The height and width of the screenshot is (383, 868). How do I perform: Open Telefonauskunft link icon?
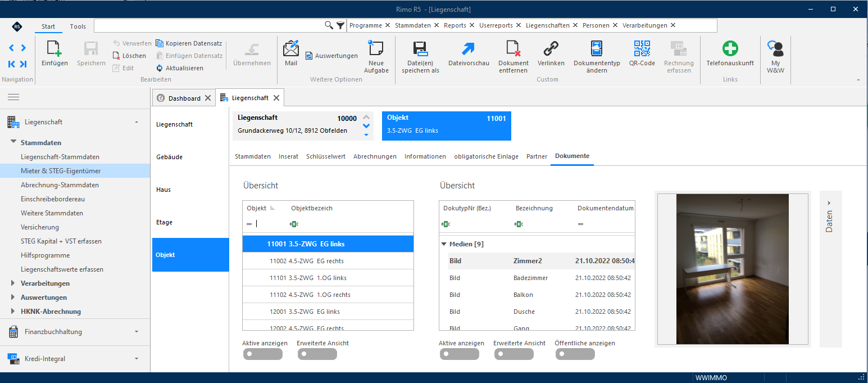(x=730, y=49)
